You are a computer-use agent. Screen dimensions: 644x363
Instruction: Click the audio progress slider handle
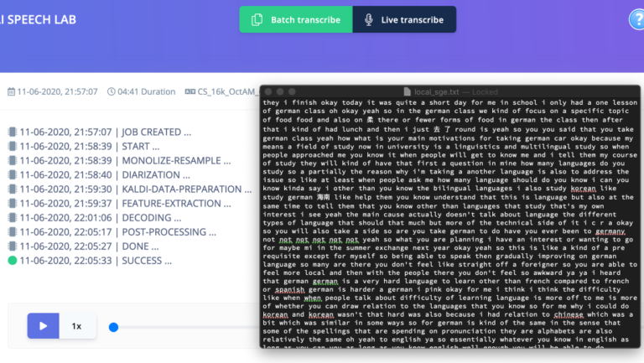point(114,327)
